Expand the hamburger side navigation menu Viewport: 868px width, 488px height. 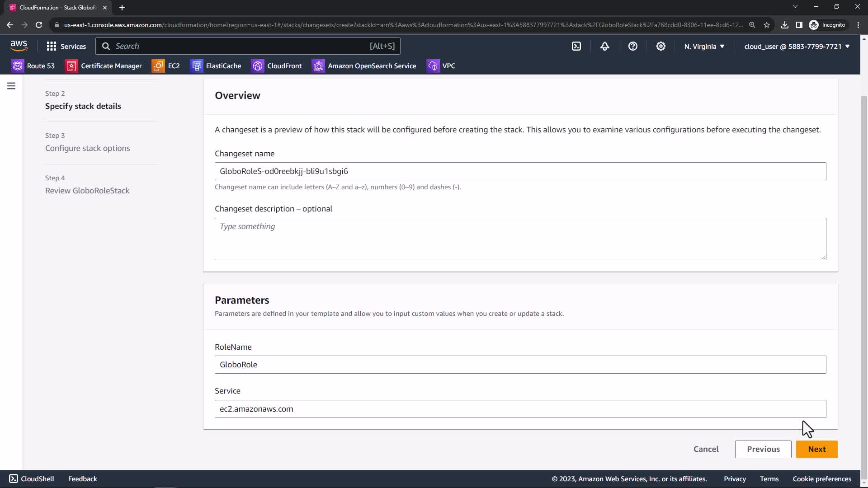click(11, 86)
